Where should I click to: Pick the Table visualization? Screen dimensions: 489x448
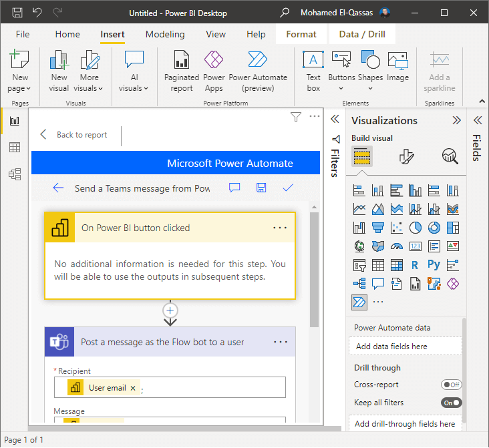(x=377, y=265)
